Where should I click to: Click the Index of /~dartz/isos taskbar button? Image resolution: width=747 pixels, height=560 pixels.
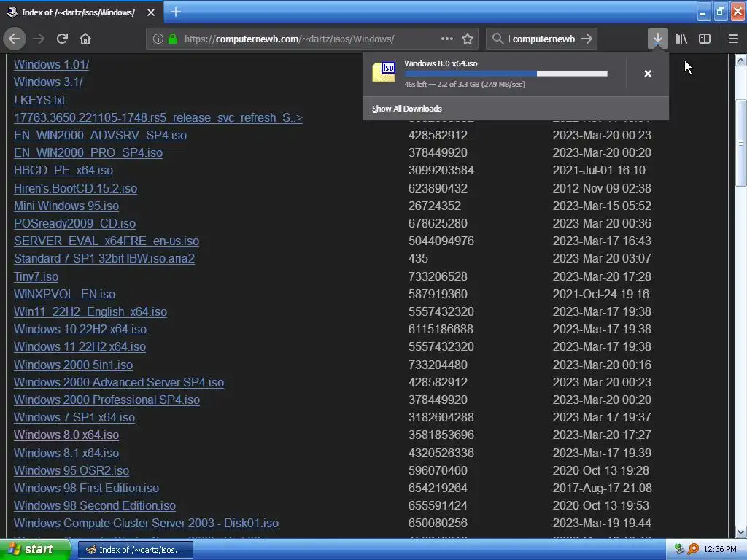(x=135, y=550)
